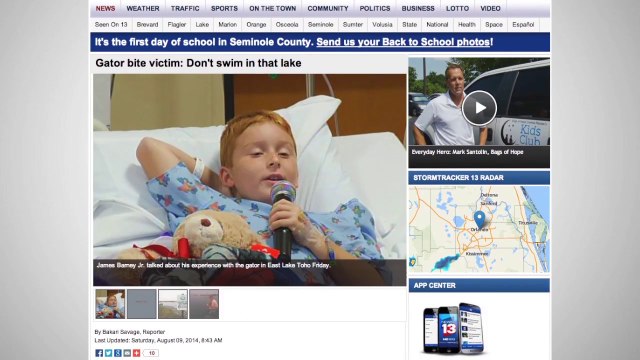Open more share options red plus icon
The height and width of the screenshot is (360, 640).
click(136, 353)
